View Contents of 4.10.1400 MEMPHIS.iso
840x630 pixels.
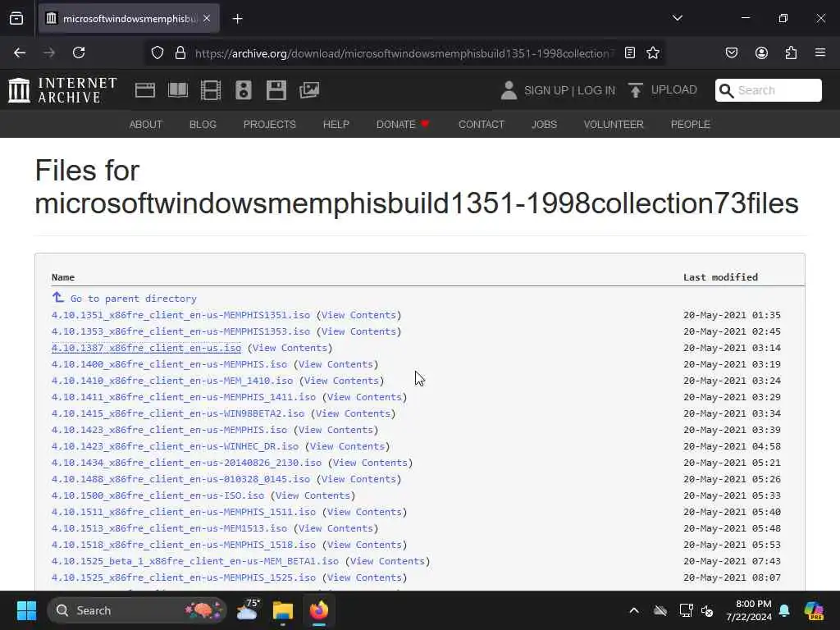click(x=336, y=364)
